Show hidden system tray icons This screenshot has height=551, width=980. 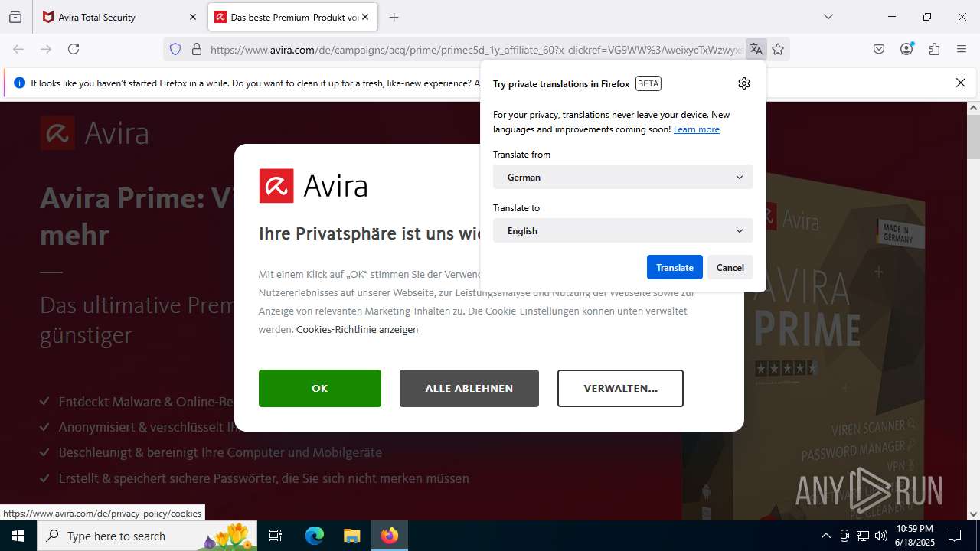point(825,536)
